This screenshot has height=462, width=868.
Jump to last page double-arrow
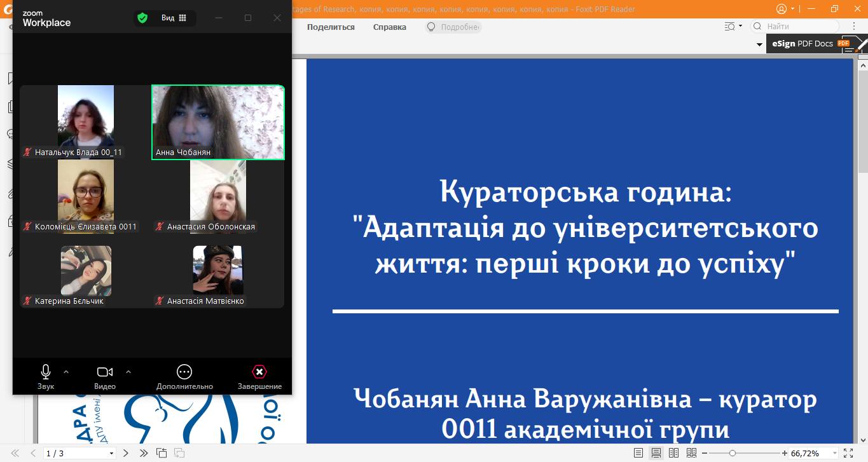(144, 453)
